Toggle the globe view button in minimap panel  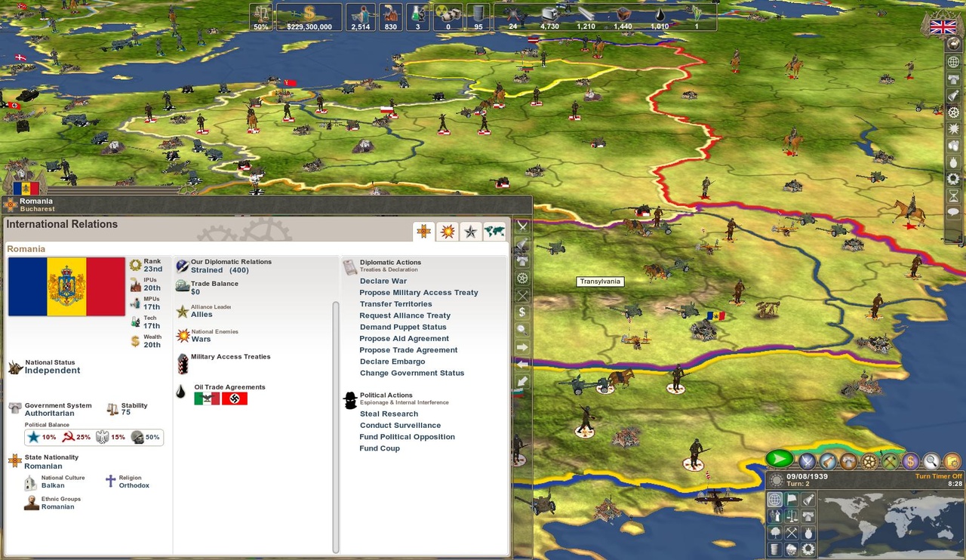(775, 500)
